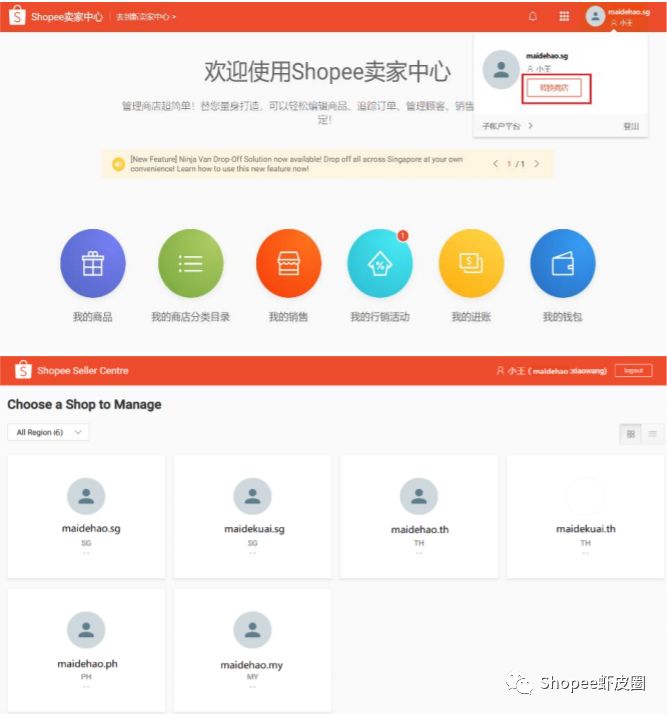Open the 子帐户平台 sub-account platform link
The image size is (667, 714).
(x=507, y=126)
